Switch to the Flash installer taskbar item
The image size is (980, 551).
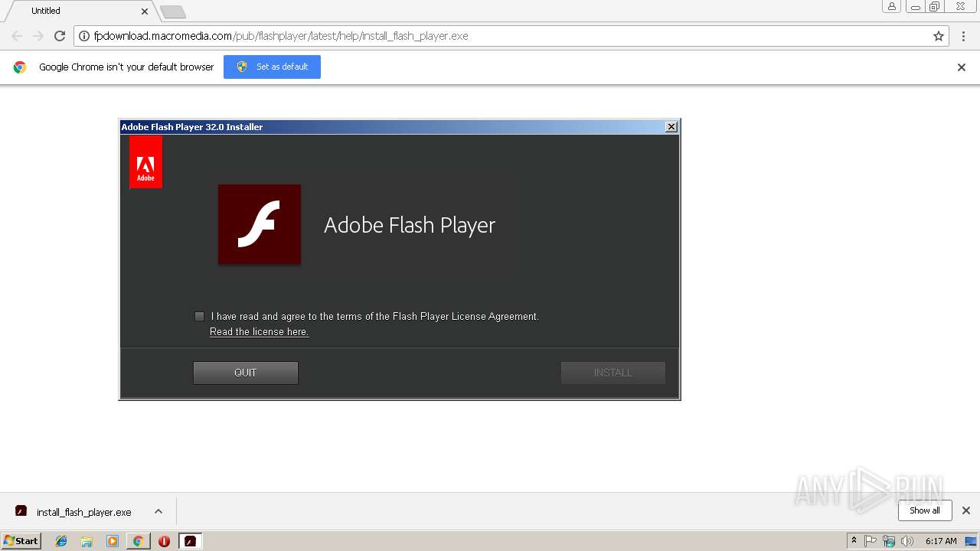[190, 541]
